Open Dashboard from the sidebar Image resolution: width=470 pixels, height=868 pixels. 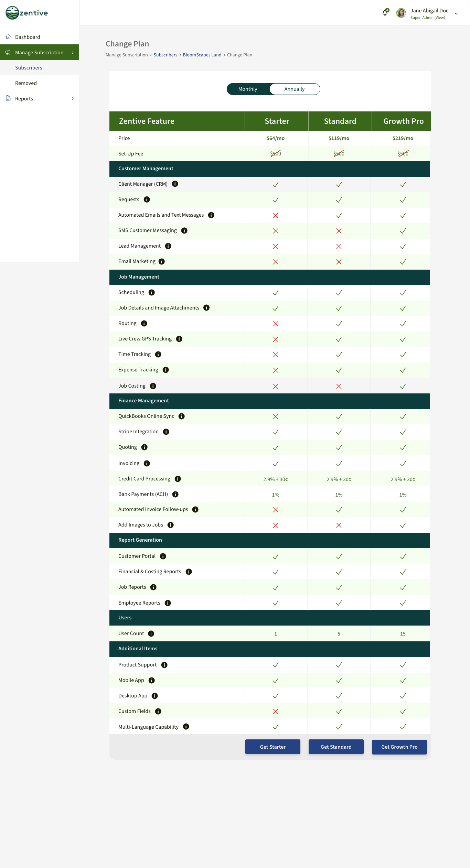(x=28, y=37)
